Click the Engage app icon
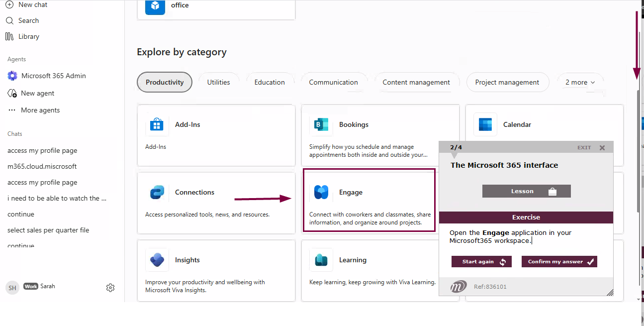Screen dimensions: 644x326 point(321,192)
